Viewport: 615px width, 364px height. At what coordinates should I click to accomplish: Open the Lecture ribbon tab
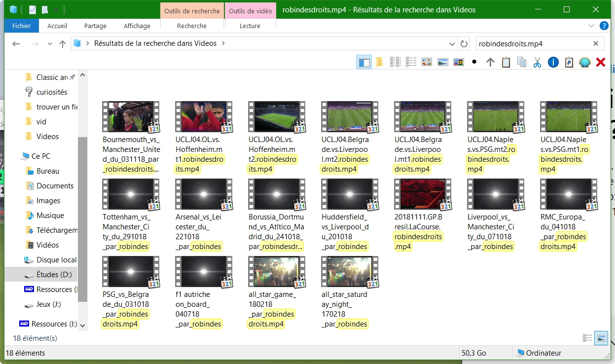[x=250, y=26]
